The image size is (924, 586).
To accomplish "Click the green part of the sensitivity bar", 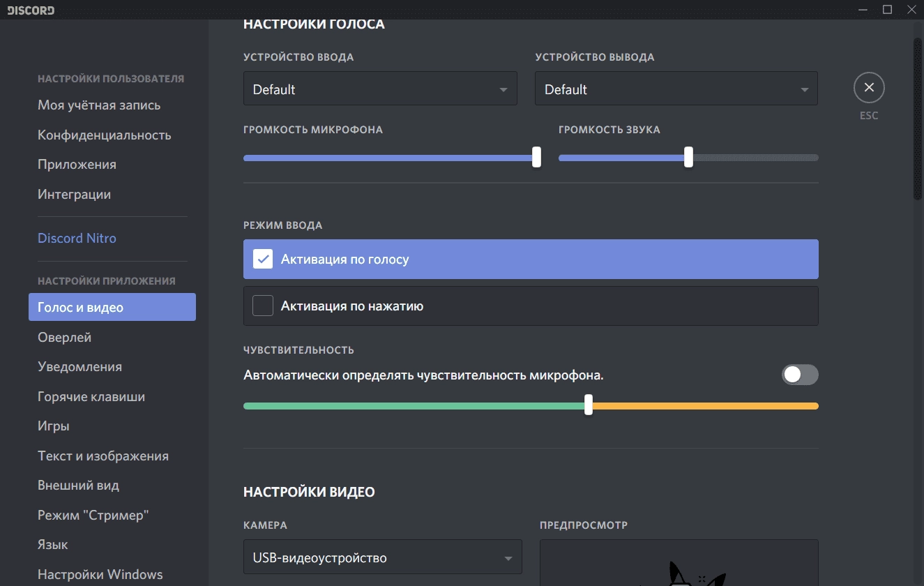I will pyautogui.click(x=414, y=406).
